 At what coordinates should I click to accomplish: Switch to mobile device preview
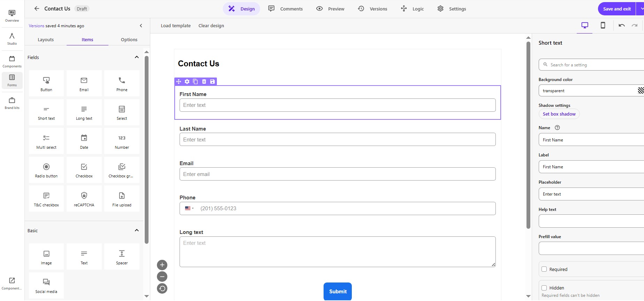[x=603, y=25]
